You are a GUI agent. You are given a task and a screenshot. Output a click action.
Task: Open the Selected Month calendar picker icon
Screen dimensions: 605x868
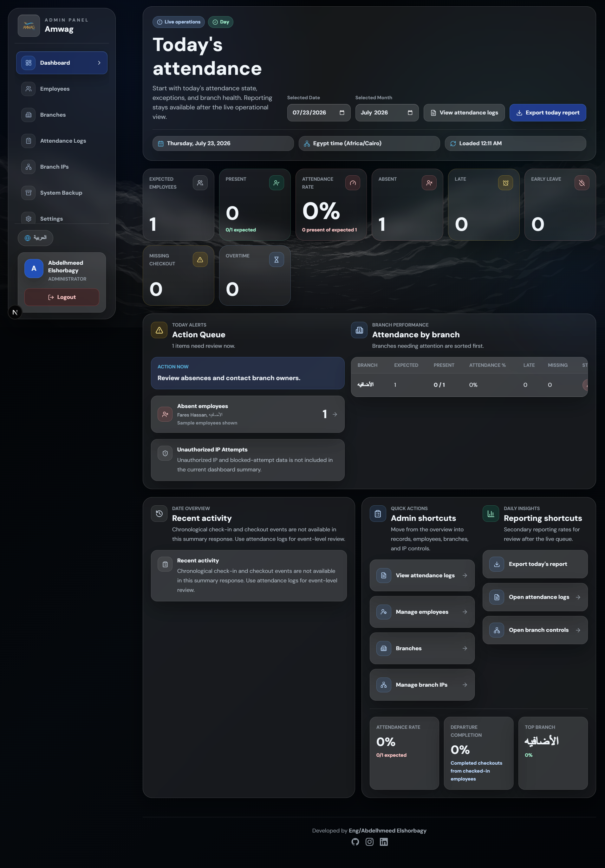coord(410,113)
